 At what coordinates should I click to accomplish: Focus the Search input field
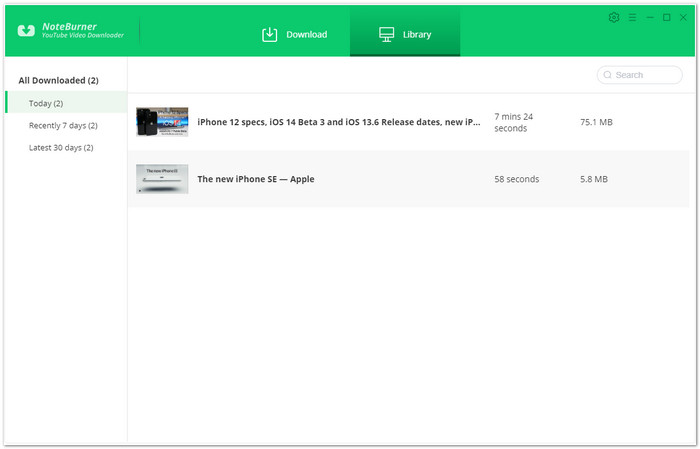point(639,75)
